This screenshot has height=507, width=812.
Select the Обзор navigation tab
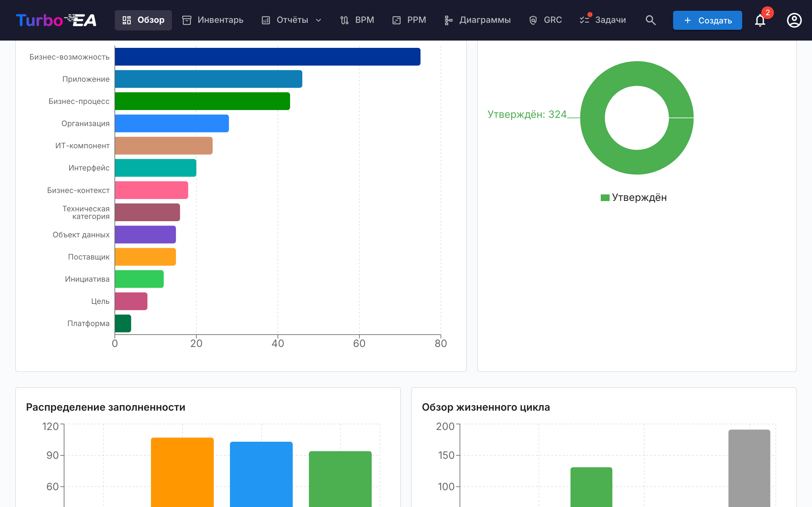tap(143, 20)
